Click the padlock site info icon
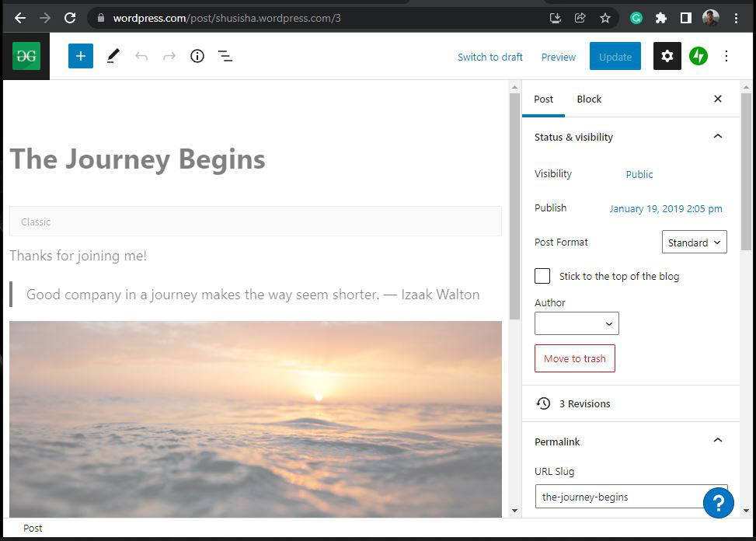The image size is (756, 541). 101,19
